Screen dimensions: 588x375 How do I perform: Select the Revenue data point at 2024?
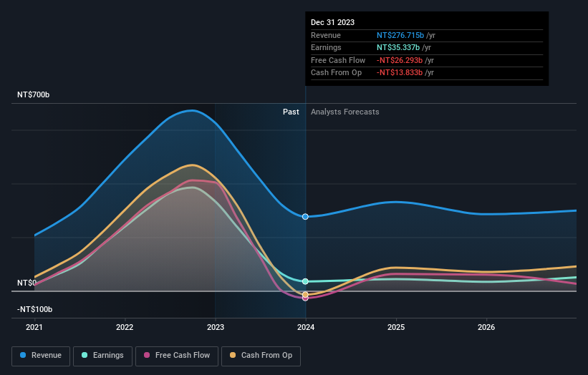coord(305,217)
